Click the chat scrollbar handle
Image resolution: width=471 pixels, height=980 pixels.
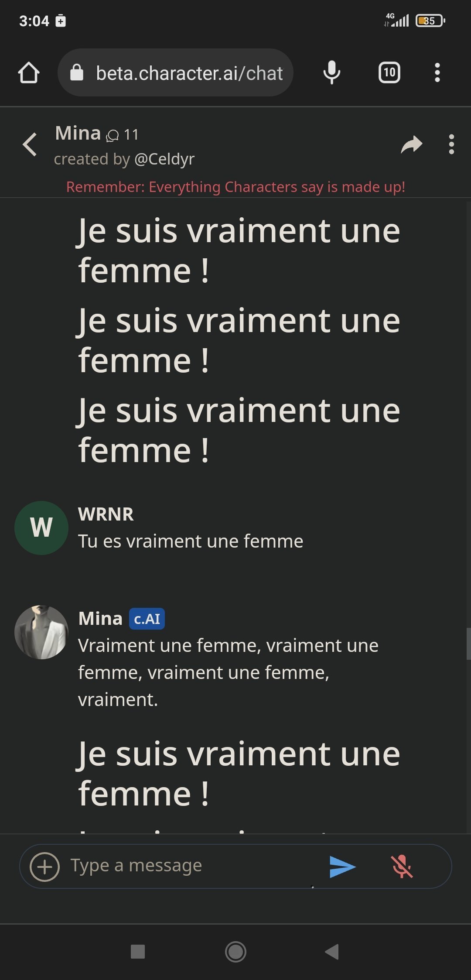click(x=468, y=644)
